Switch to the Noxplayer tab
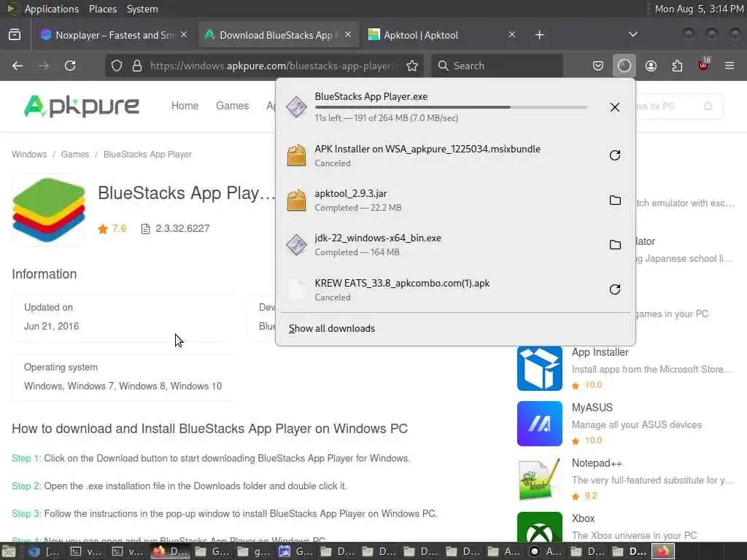The image size is (747, 560). (114, 35)
